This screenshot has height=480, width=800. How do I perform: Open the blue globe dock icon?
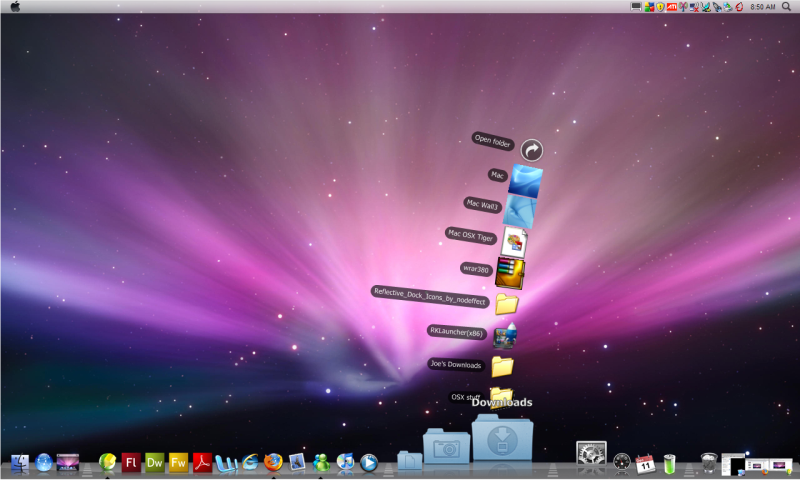click(44, 463)
